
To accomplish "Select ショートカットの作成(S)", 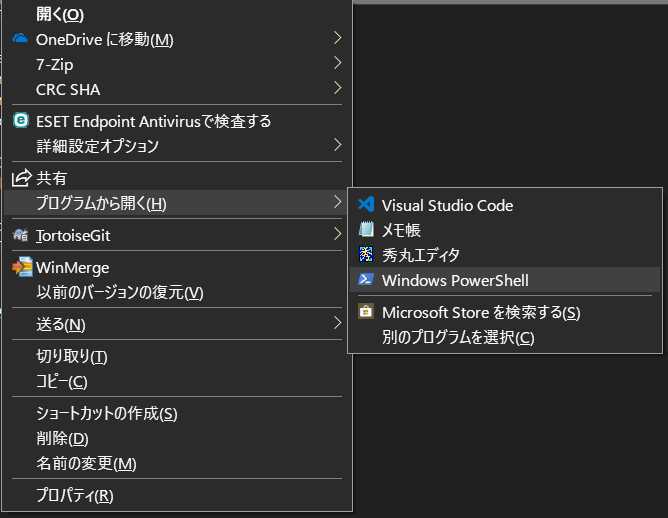I will tap(177, 413).
